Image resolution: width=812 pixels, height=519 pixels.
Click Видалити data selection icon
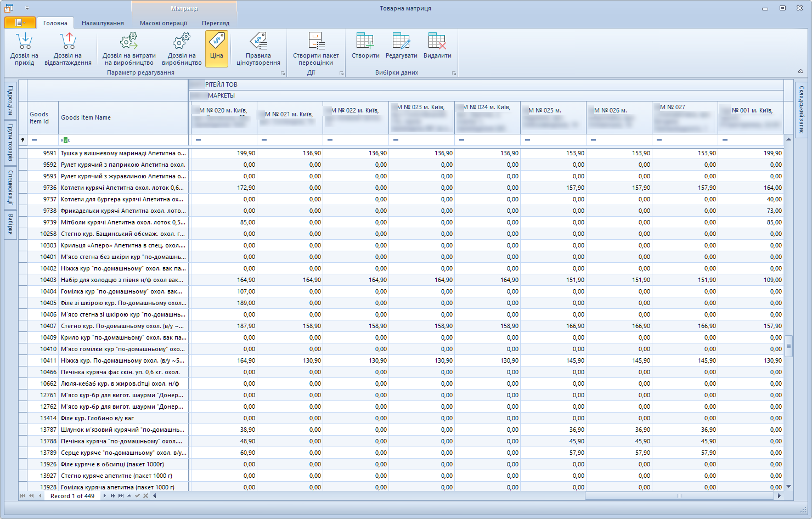click(437, 41)
